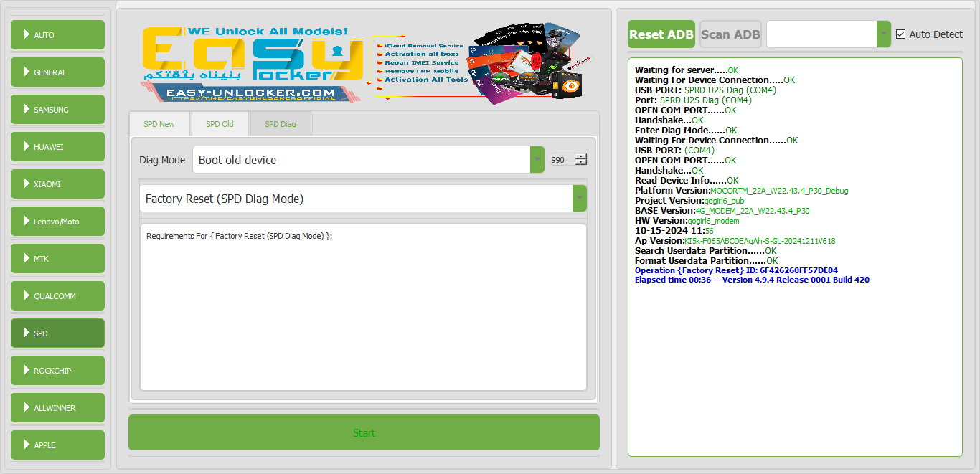Screen dimensions: 980x474
Task: Choose the XIAOMI sidebar category
Action: point(57,184)
